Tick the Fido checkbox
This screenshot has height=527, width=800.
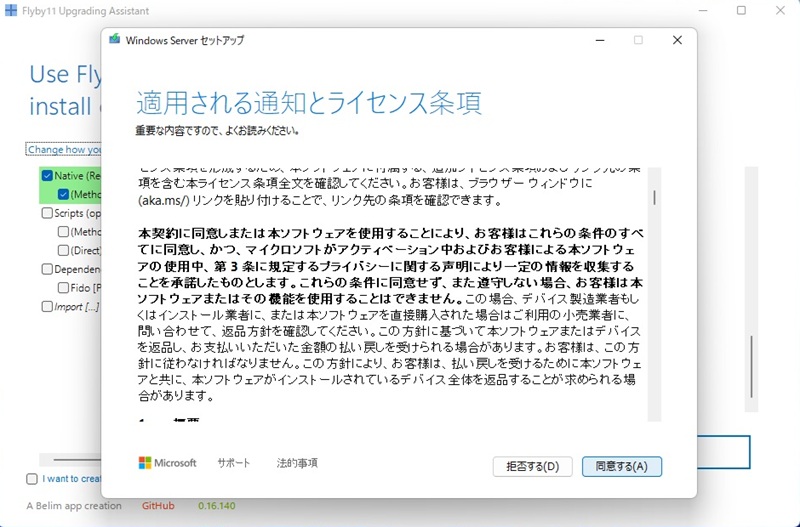point(63,288)
